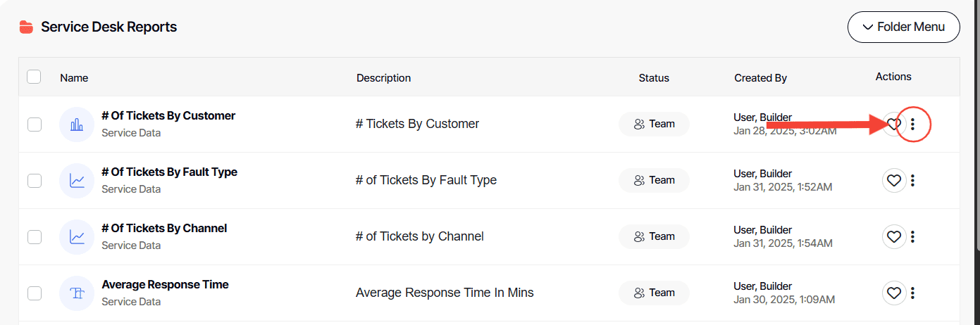Click the red Service Desk Reports folder icon
The width and height of the screenshot is (980, 325).
pyautogui.click(x=26, y=27)
